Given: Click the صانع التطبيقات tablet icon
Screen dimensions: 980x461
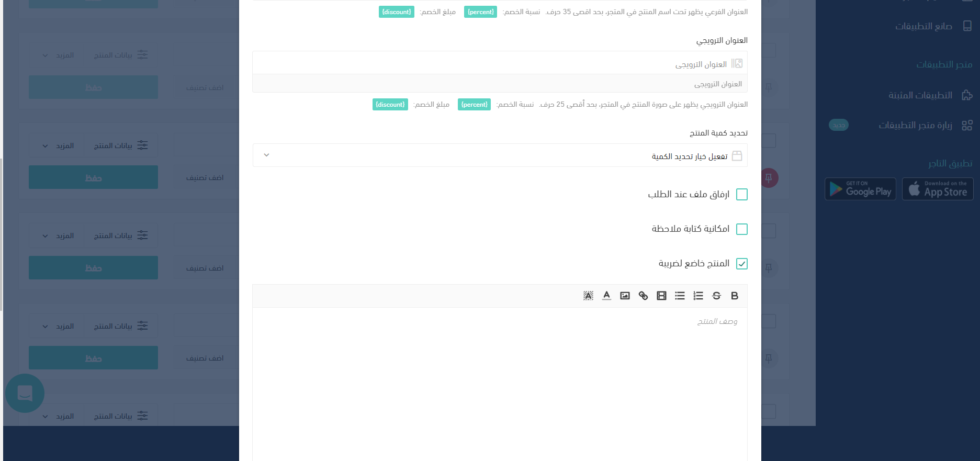Looking at the screenshot, I should coord(967,26).
